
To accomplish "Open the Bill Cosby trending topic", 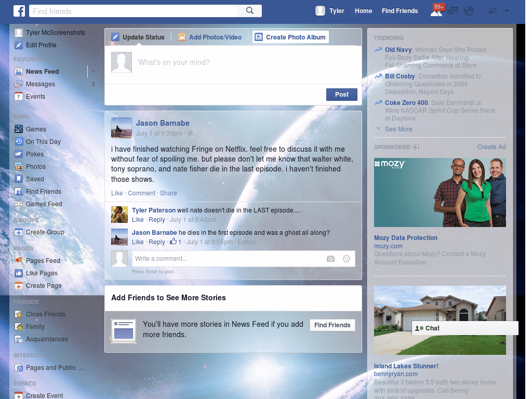I will 400,76.
